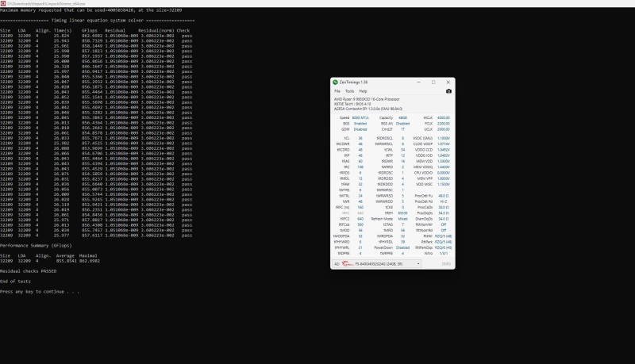Close the ZenTimings window
The image size is (635, 364).
coord(448,82)
